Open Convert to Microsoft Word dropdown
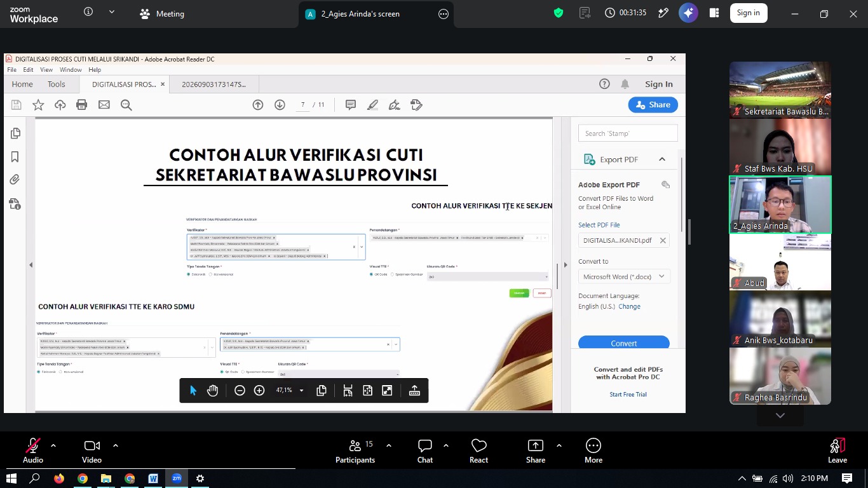The image size is (868, 488). click(x=624, y=276)
